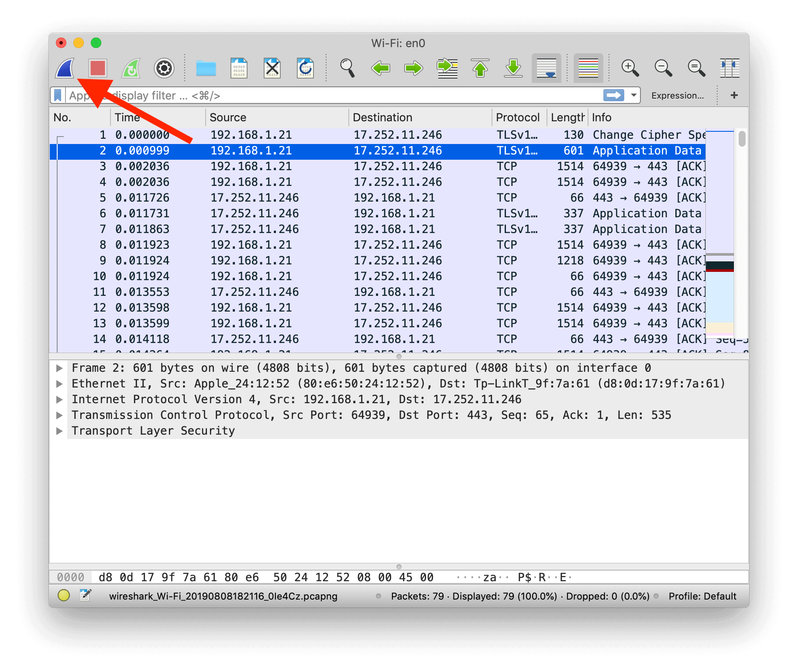Expand Transmission Control Protocol details
The image size is (798, 672).
59,415
